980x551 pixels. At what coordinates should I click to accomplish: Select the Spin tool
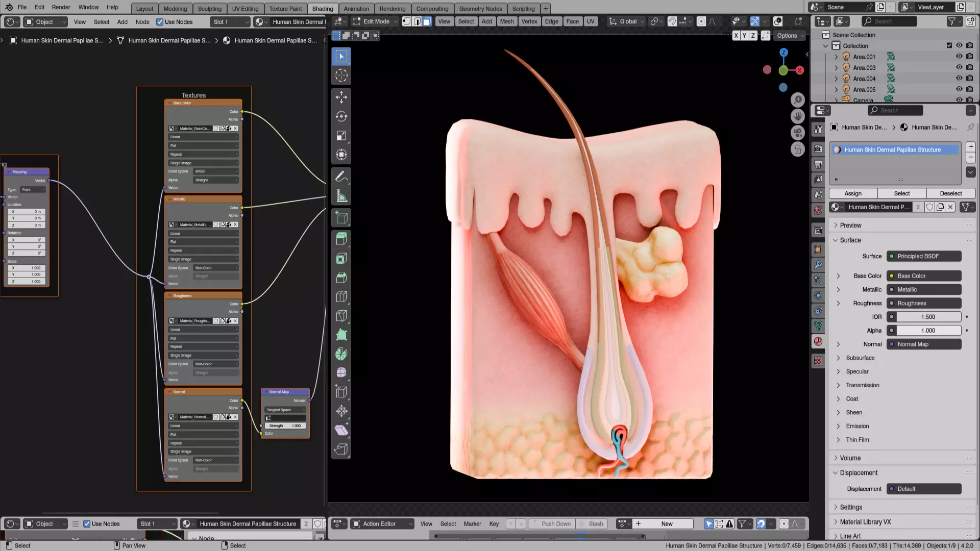341,354
